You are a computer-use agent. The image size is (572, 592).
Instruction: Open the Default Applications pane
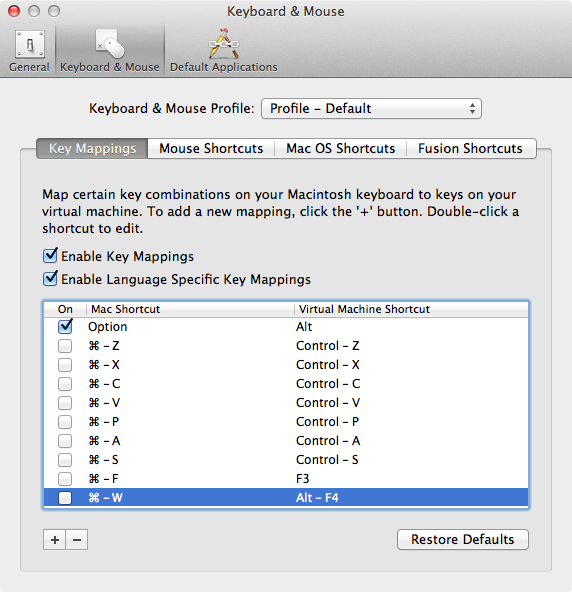pyautogui.click(x=224, y=51)
